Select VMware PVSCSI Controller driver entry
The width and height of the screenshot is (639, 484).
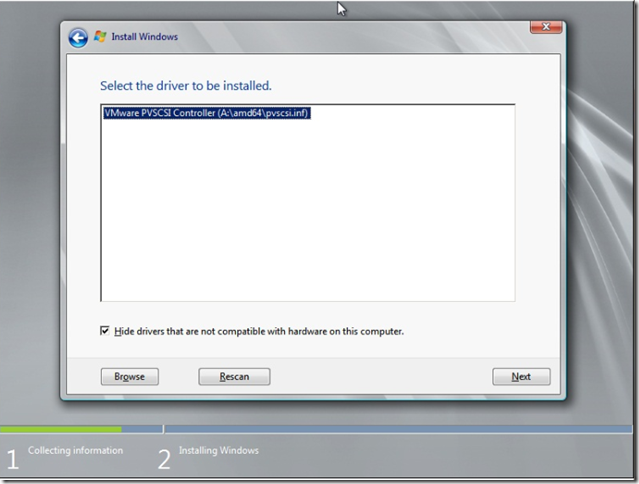tap(207, 113)
